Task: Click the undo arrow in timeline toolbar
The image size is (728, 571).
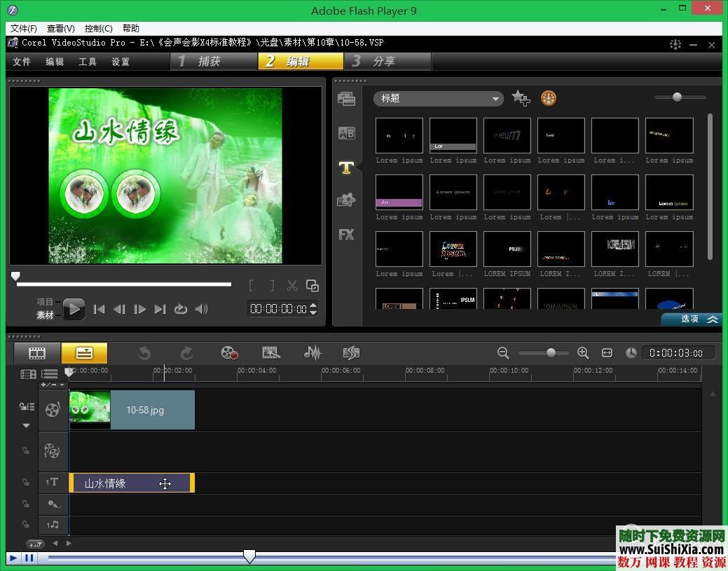Action: tap(144, 353)
